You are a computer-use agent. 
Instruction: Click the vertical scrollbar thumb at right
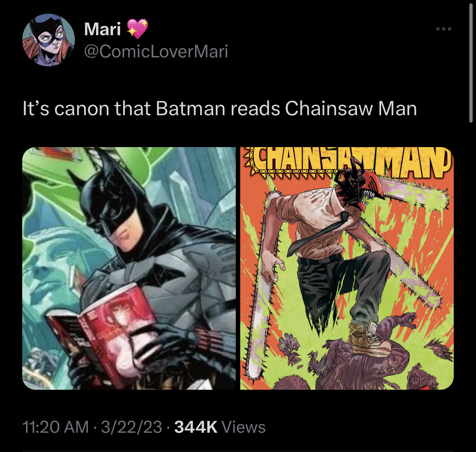click(x=471, y=62)
